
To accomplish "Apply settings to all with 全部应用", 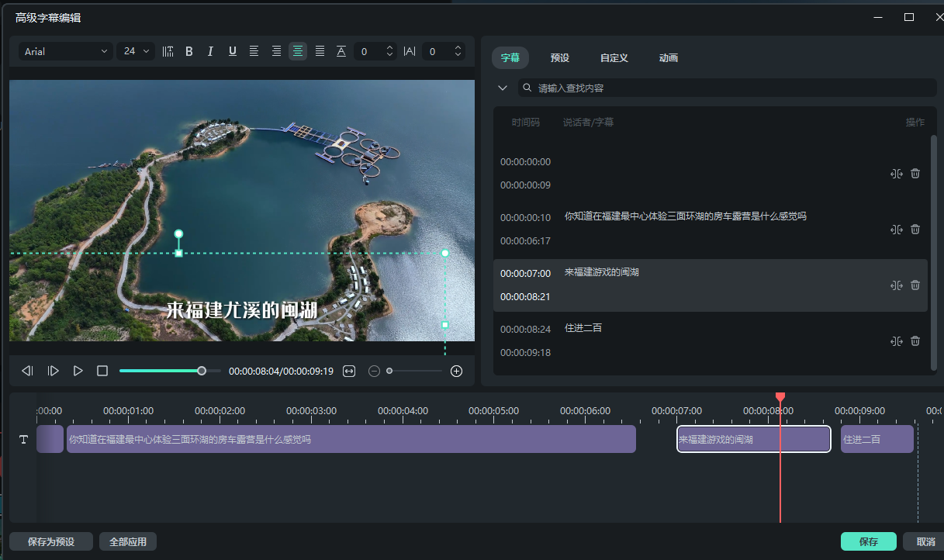I will click(x=127, y=541).
